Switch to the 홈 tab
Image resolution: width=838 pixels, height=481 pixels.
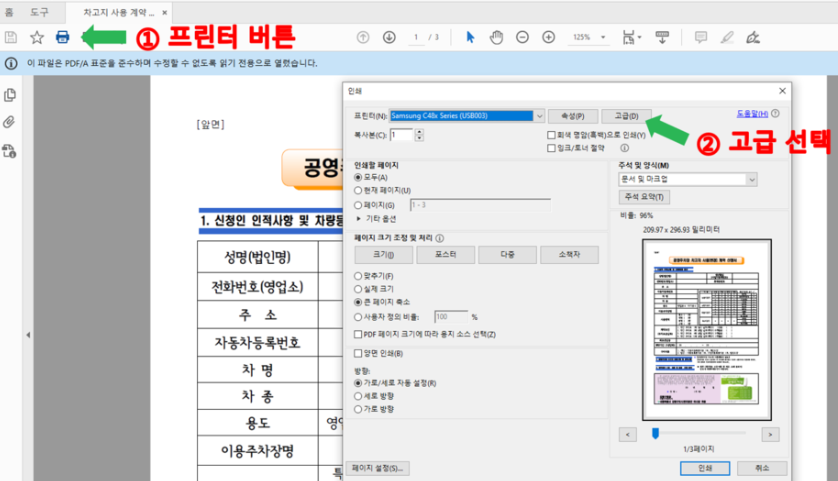10,12
